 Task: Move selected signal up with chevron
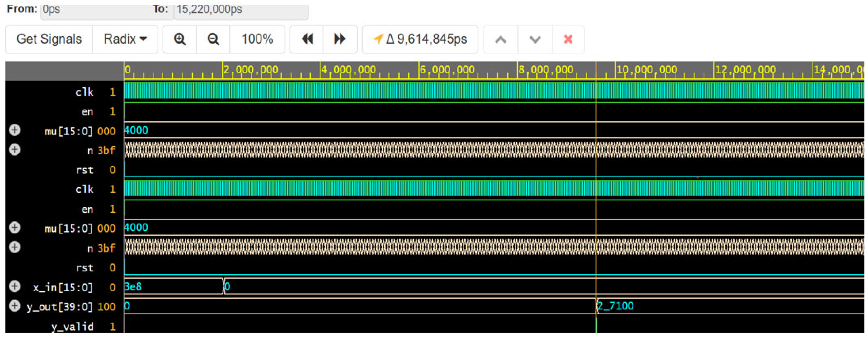[x=500, y=39]
